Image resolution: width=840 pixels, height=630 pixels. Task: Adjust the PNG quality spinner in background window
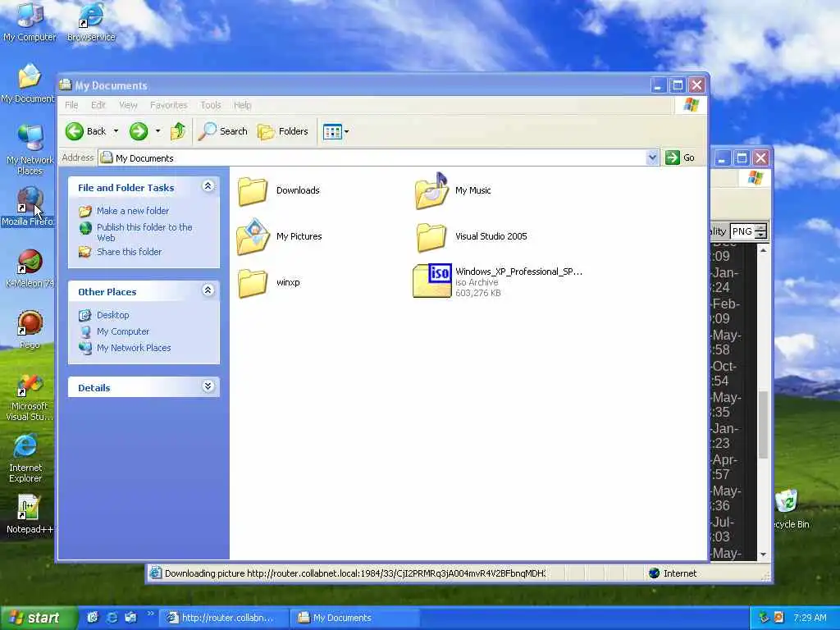(761, 231)
